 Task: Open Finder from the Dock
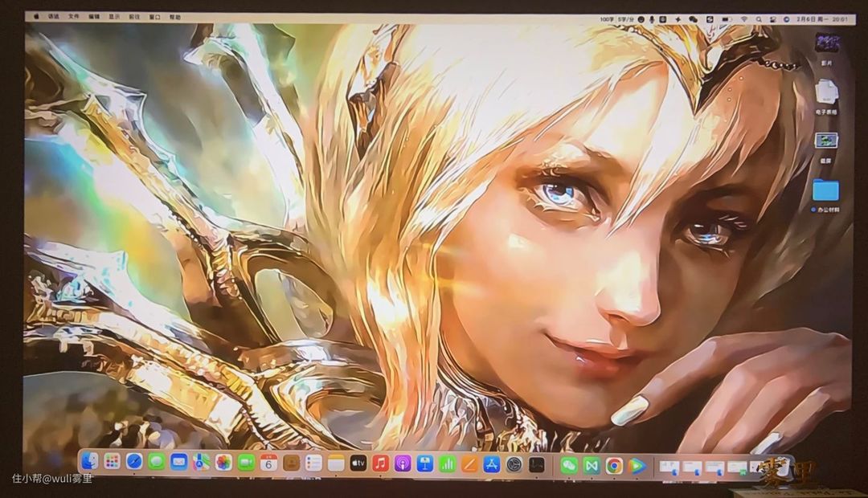(90, 462)
